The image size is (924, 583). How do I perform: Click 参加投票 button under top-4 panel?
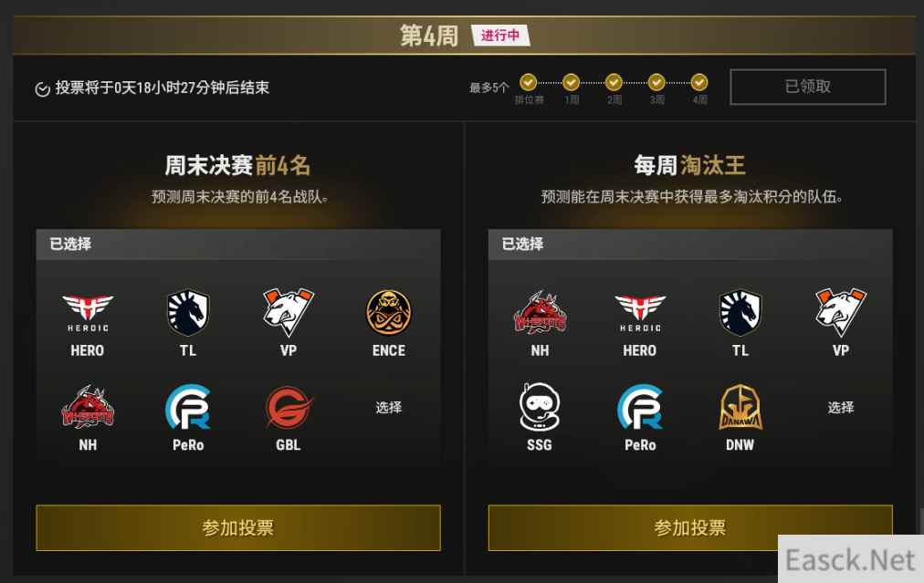pyautogui.click(x=238, y=527)
